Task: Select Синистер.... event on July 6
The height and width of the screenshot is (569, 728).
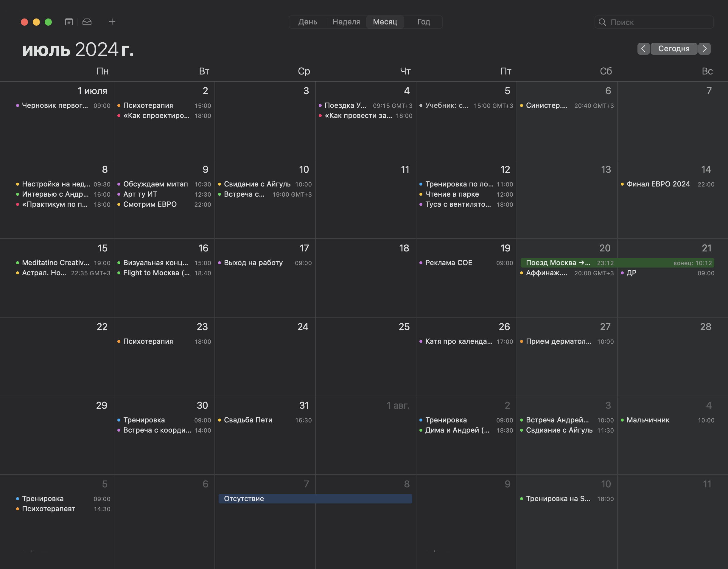Action: pyautogui.click(x=567, y=105)
